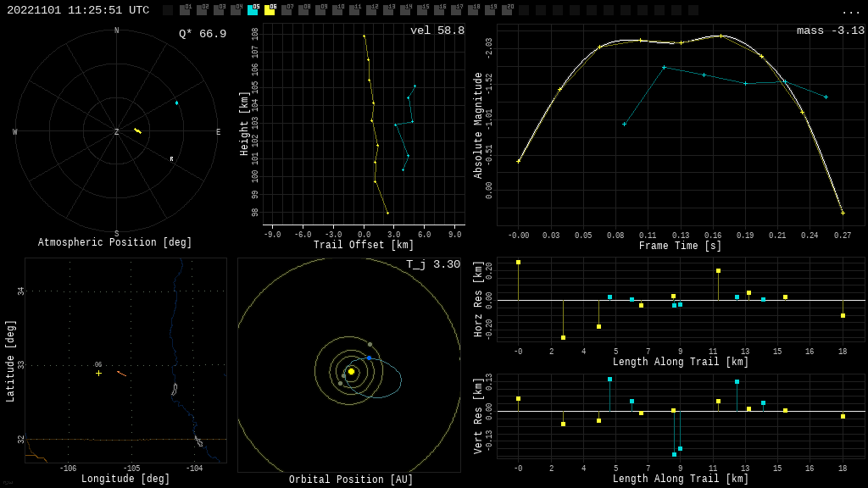This screenshot has height=488, width=868.
Task: Click the blue Earth dot on orbit plot
Action: pyautogui.click(x=369, y=358)
